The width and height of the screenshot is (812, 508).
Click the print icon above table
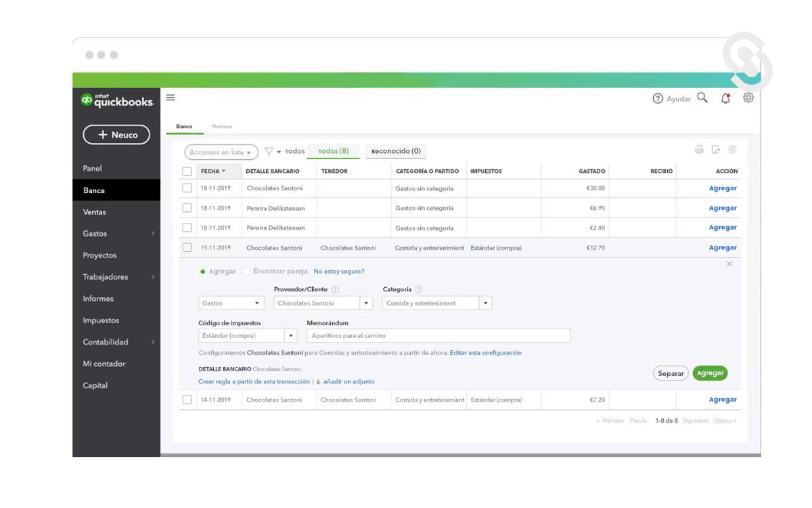[699, 150]
